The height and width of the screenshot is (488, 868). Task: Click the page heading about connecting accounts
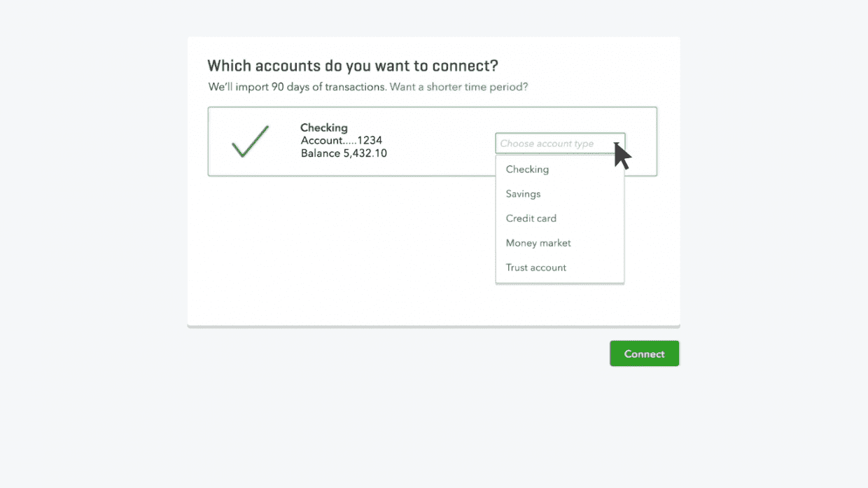[352, 65]
